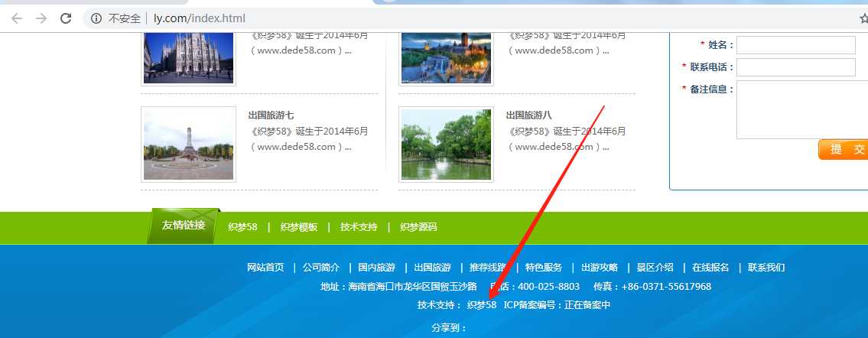Click the address bar URL ly.com/index.html
This screenshot has height=338, width=868.
200,18
